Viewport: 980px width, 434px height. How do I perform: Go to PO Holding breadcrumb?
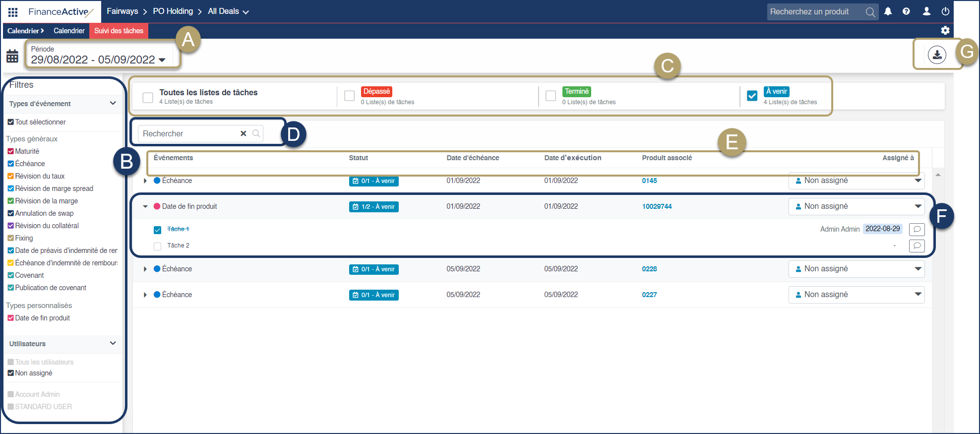pyautogui.click(x=173, y=11)
